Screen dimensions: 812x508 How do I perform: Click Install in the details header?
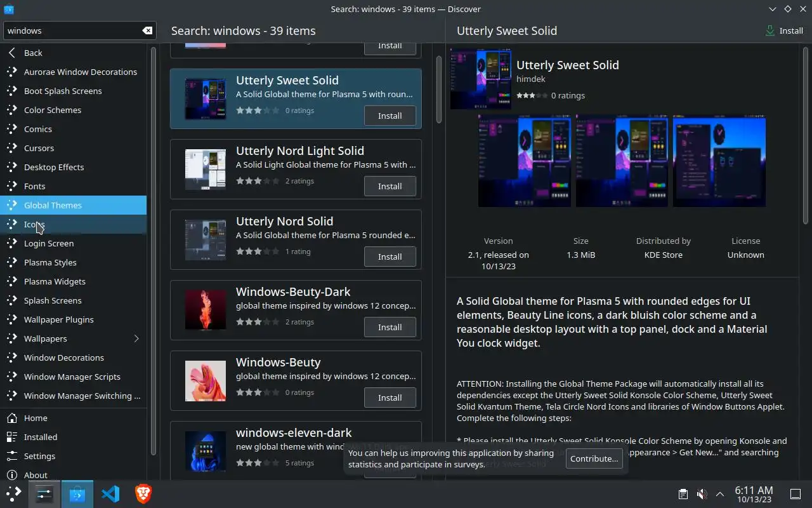pos(784,30)
